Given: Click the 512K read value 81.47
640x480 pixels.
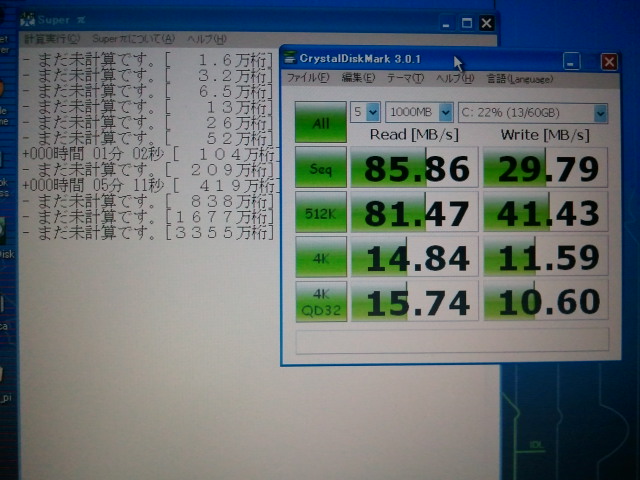Looking at the screenshot, I should click(x=414, y=212).
